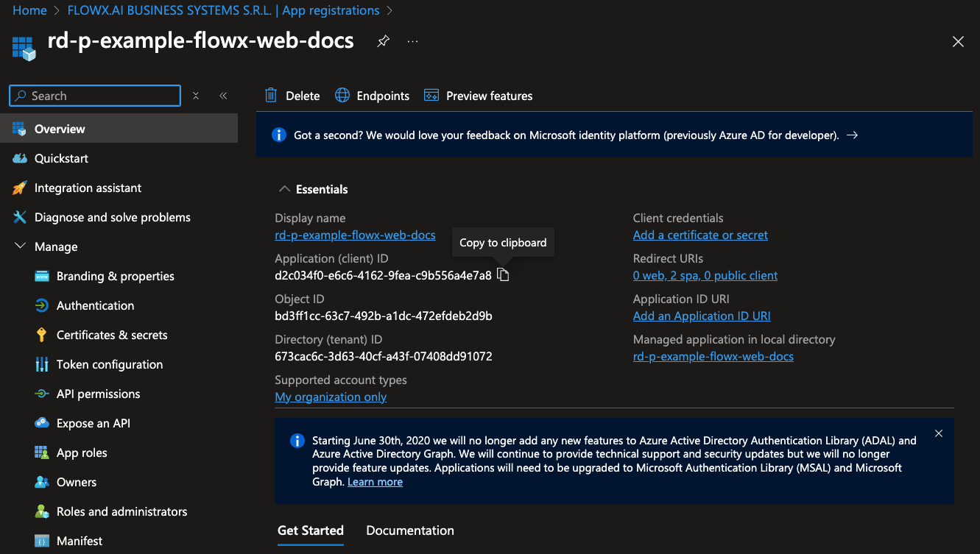
Task: Focus the sidebar Search field
Action: coord(95,96)
